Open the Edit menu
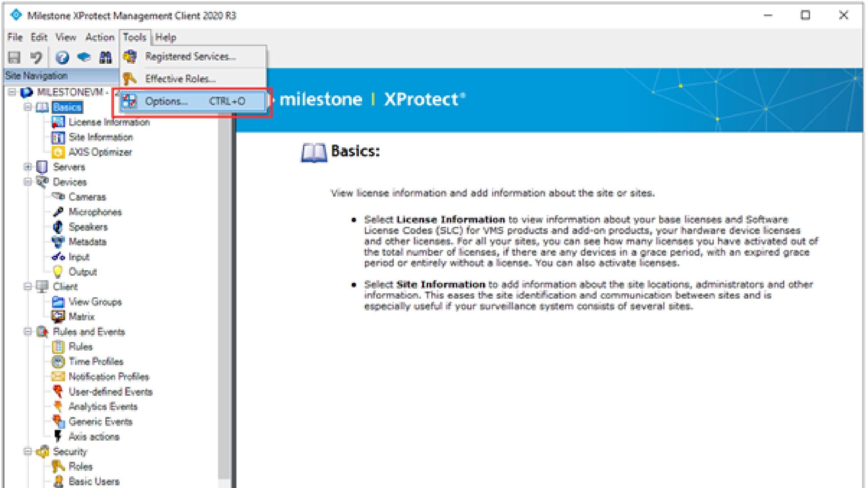This screenshot has width=868, height=488. pyautogui.click(x=39, y=37)
